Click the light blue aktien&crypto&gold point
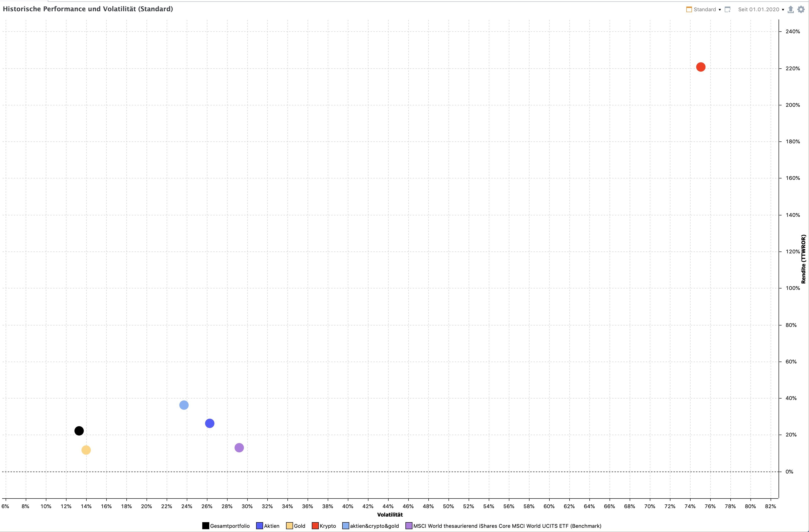The height and width of the screenshot is (532, 809). [x=184, y=405]
